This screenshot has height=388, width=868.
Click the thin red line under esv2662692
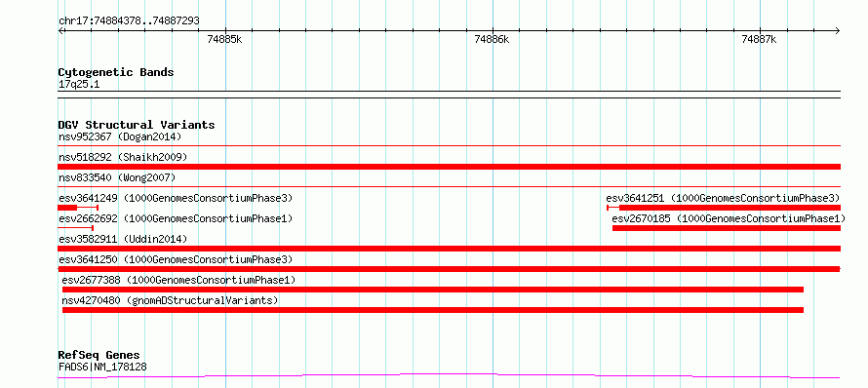click(x=75, y=228)
